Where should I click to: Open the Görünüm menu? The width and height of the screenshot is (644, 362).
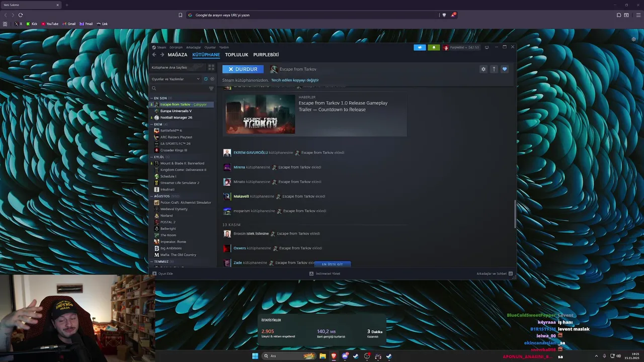click(x=176, y=47)
